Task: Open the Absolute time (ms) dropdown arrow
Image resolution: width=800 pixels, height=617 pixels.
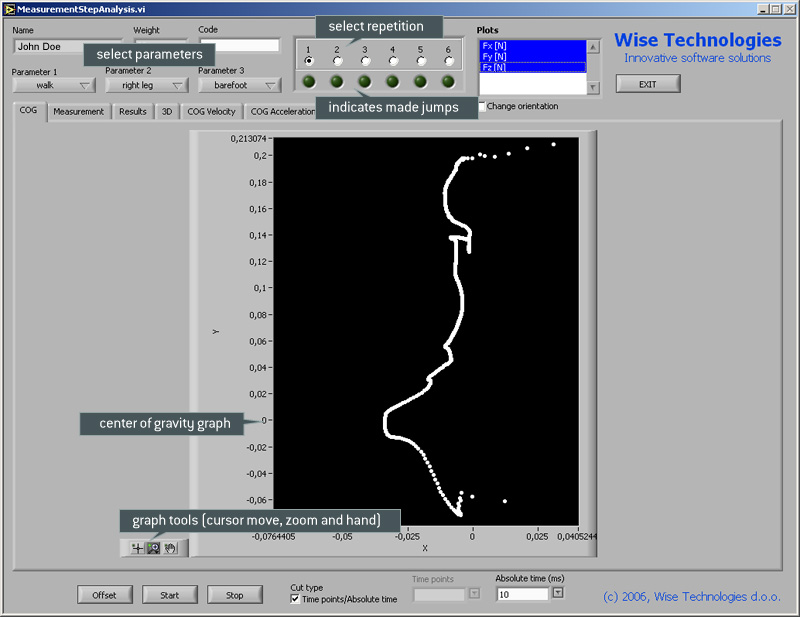Action: pyautogui.click(x=558, y=593)
